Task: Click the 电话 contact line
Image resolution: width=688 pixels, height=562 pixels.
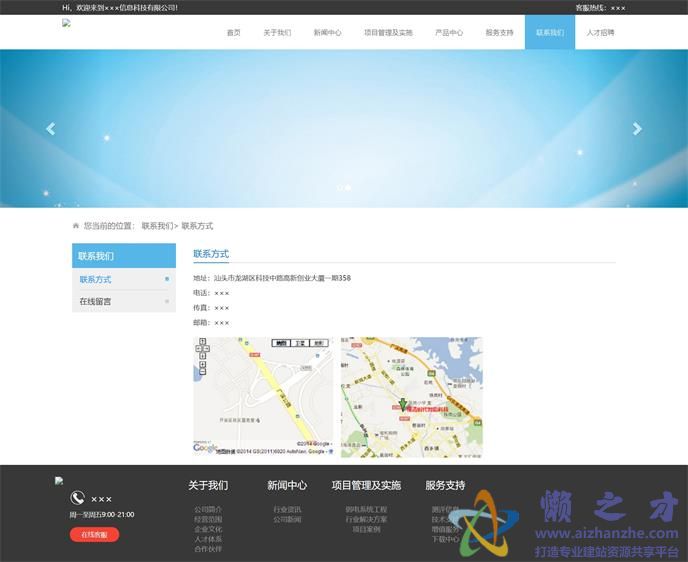Action: 211,293
